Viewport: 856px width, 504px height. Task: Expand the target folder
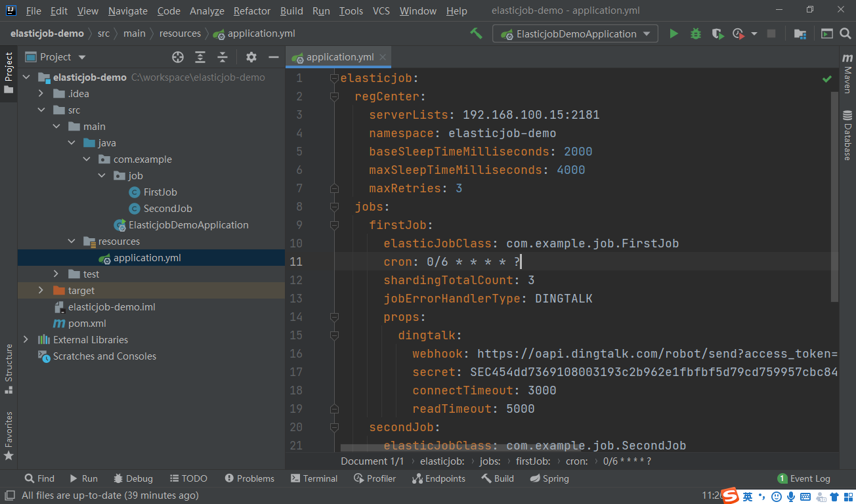click(x=41, y=291)
